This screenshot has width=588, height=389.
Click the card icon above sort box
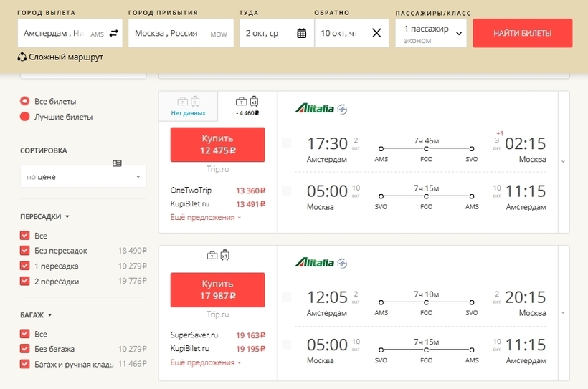pyautogui.click(x=117, y=163)
